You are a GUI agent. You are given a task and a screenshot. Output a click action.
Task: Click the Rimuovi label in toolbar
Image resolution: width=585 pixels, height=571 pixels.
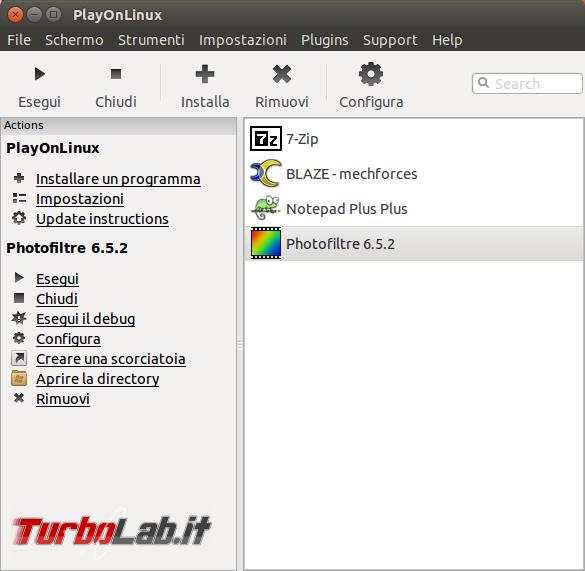pos(282,102)
